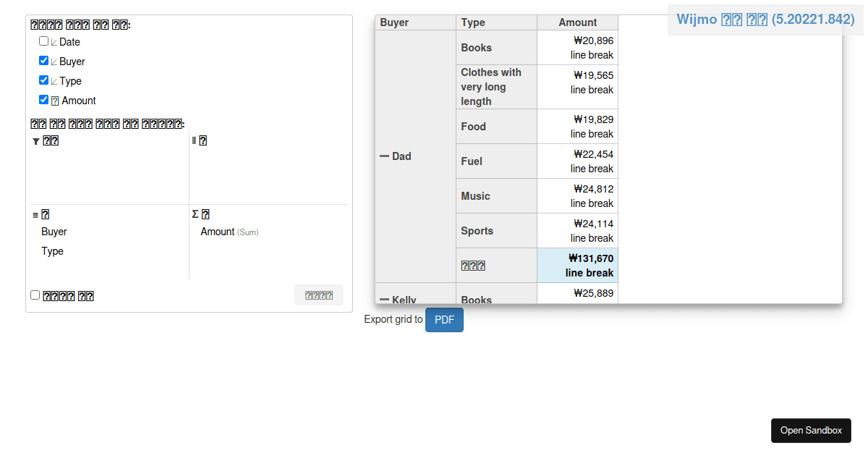Select the Music row header

(x=497, y=196)
